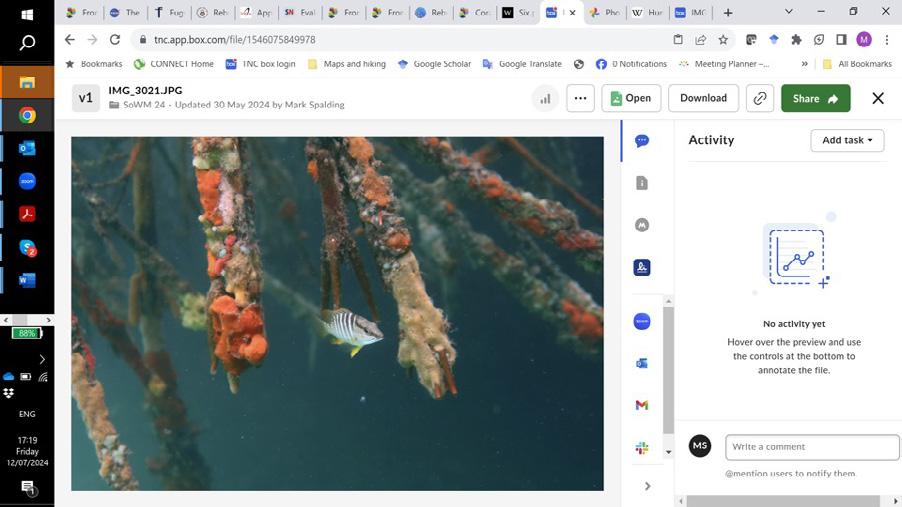View file stats bar chart icon
This screenshot has width=902, height=507.
(x=545, y=98)
